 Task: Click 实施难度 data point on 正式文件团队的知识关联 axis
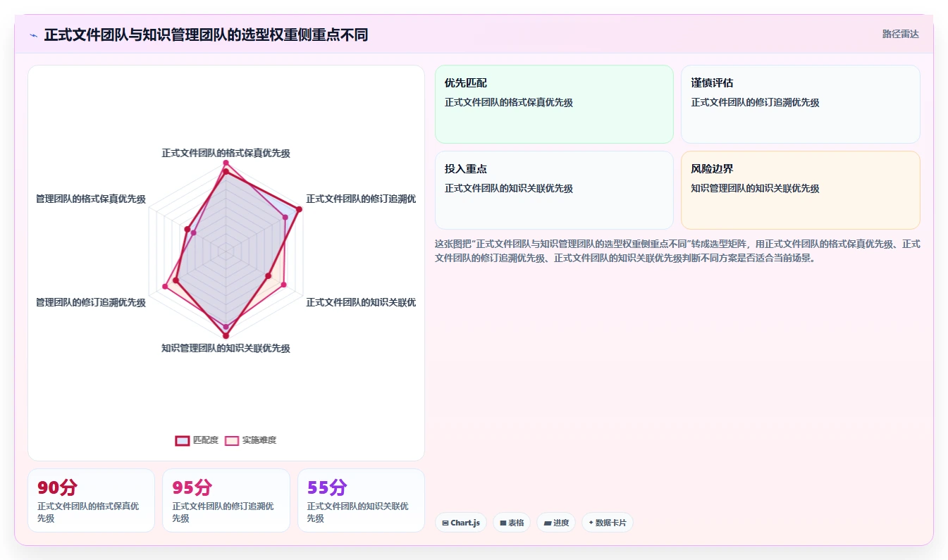click(x=283, y=285)
